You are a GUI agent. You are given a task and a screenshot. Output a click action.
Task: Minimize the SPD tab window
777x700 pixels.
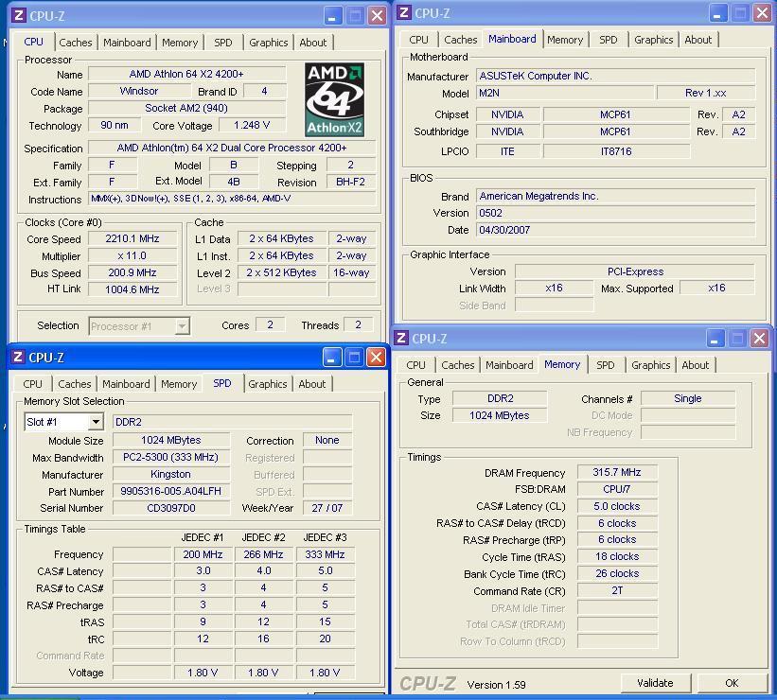click(331, 358)
